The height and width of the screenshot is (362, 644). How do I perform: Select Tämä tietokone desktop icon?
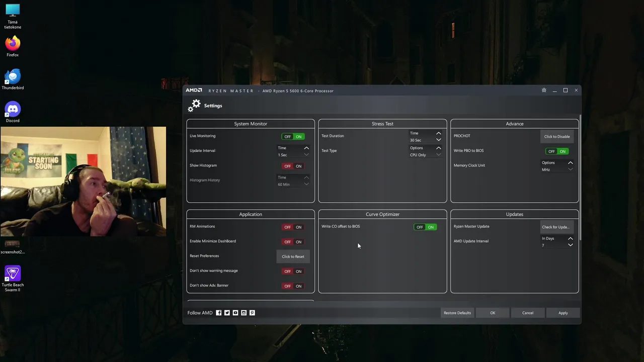click(13, 17)
